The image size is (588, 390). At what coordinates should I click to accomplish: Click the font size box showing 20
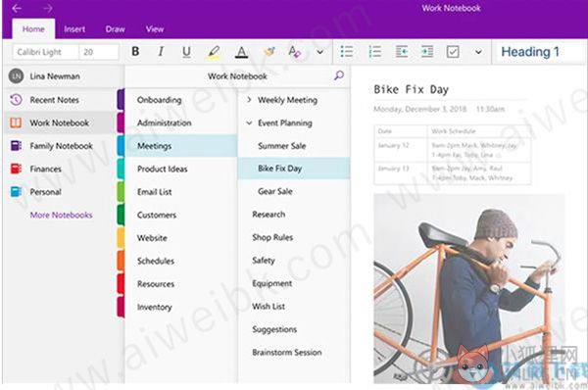99,52
